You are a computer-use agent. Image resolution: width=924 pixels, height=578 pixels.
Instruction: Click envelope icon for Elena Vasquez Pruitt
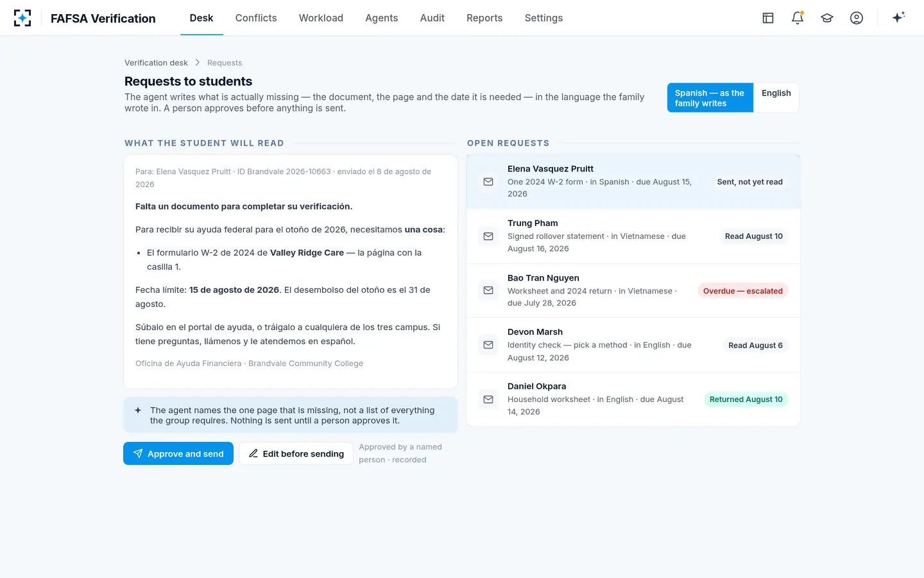(x=488, y=182)
